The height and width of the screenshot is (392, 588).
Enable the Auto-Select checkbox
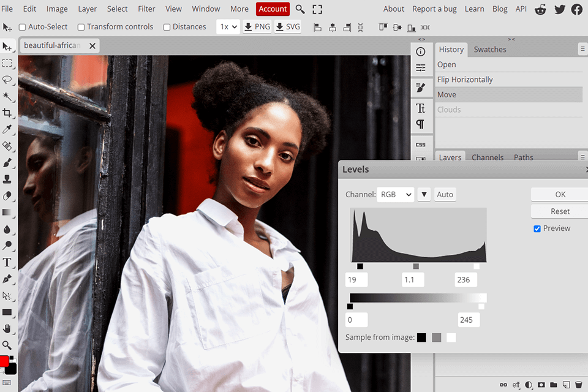tap(23, 27)
